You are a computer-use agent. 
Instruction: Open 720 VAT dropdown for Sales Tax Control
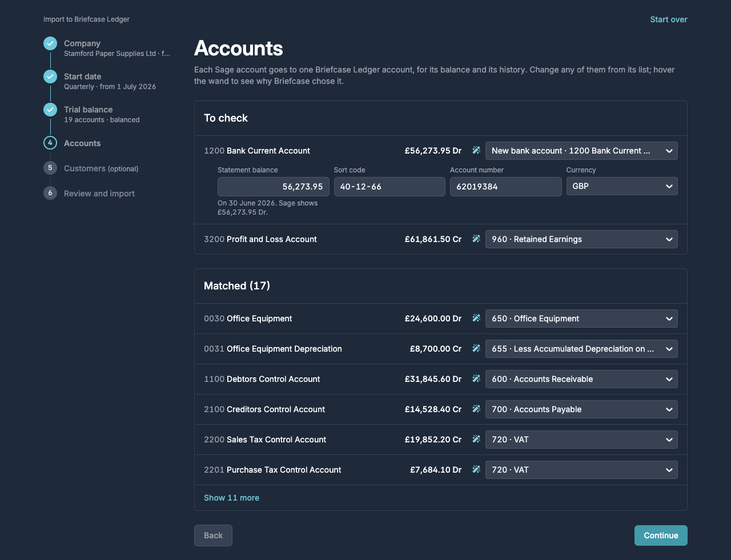pyautogui.click(x=581, y=440)
